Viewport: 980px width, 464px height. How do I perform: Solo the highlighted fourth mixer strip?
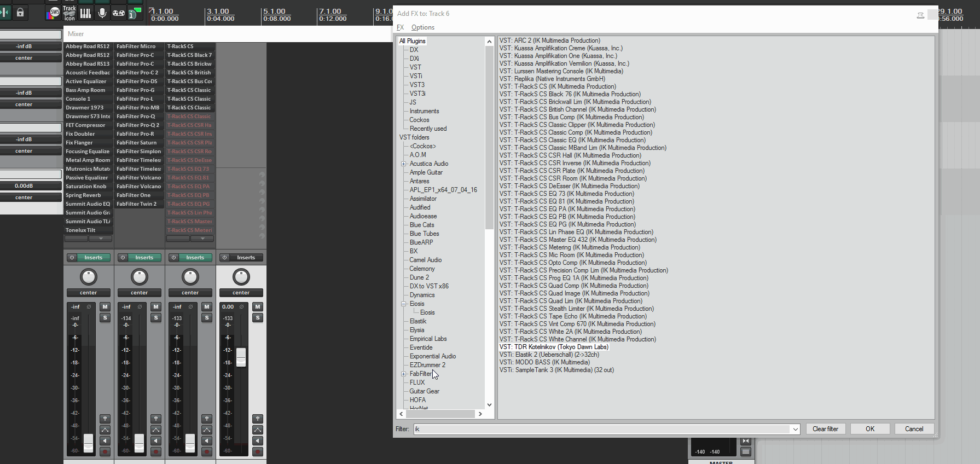click(258, 318)
